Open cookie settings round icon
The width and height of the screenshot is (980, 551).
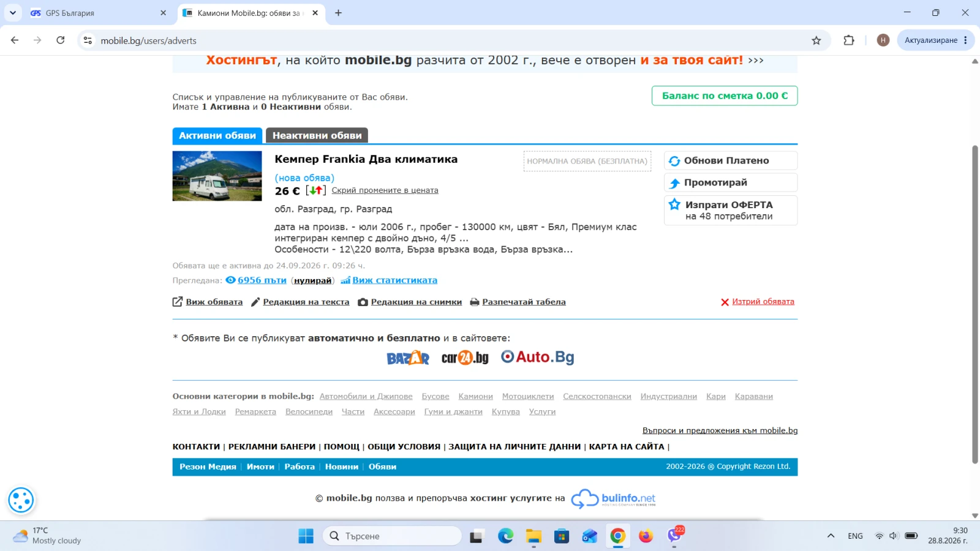[x=21, y=500]
